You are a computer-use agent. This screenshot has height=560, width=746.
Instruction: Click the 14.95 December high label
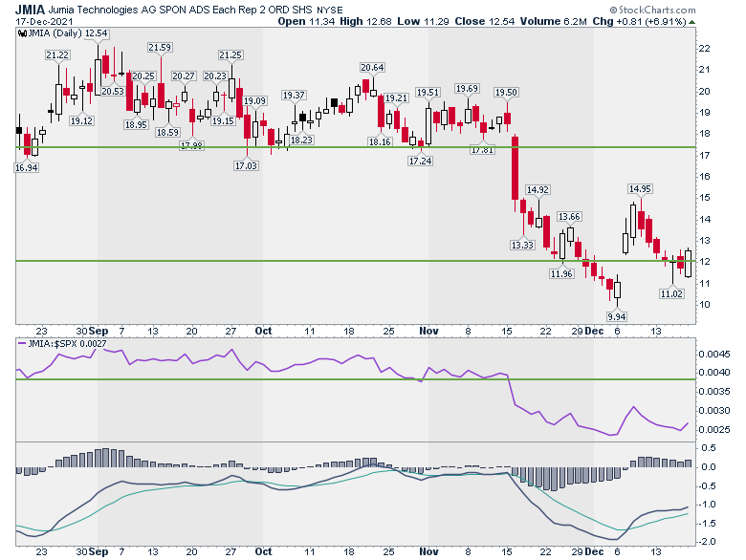click(x=640, y=188)
